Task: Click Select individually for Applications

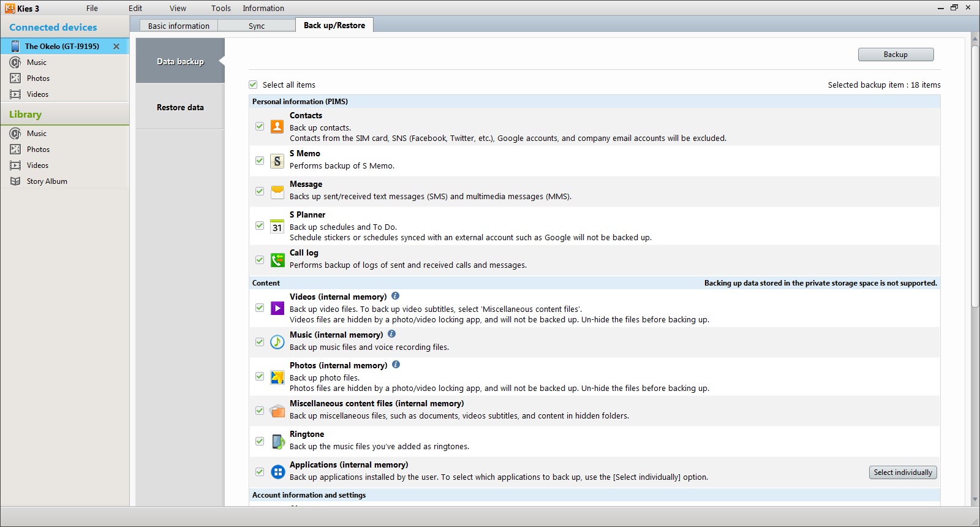Action: pyautogui.click(x=903, y=472)
